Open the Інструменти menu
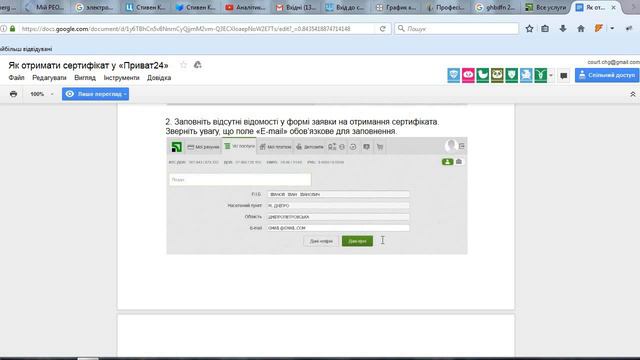Viewport: 640px width, 360px height. pos(121,78)
